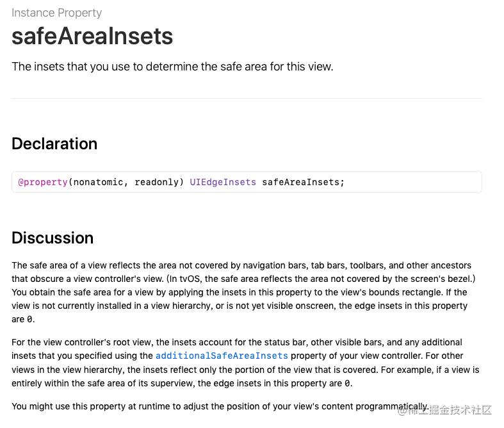Click the summary sentence under title
Image resolution: width=504 pixels, height=428 pixels.
[x=172, y=67]
